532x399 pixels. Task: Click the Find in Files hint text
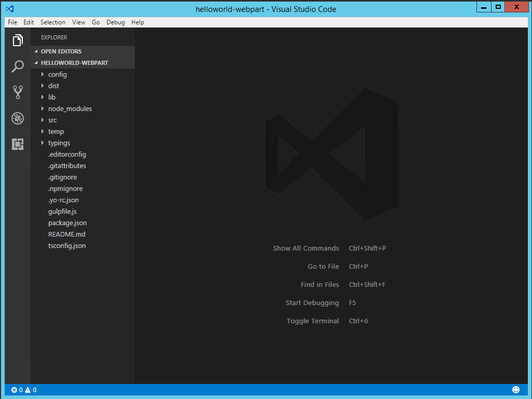pos(320,285)
